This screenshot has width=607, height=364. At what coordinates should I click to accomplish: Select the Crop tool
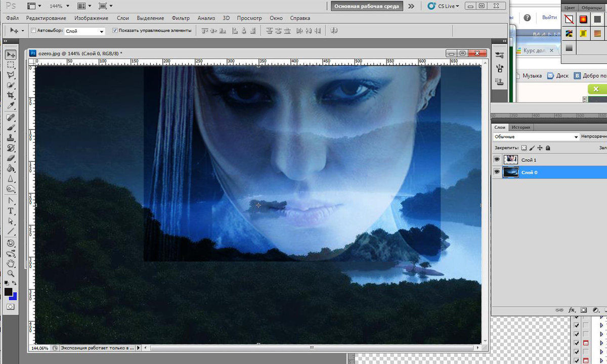[x=11, y=96]
